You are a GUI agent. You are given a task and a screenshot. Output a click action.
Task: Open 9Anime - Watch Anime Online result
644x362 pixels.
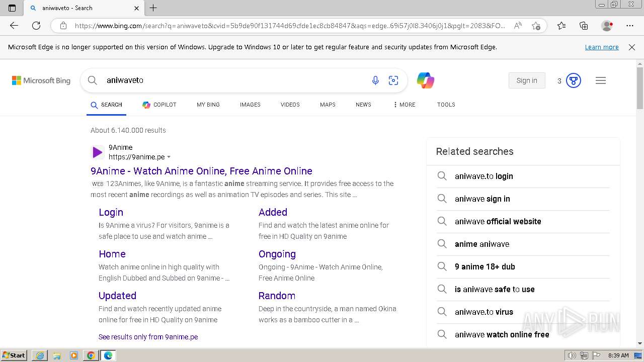(201, 171)
